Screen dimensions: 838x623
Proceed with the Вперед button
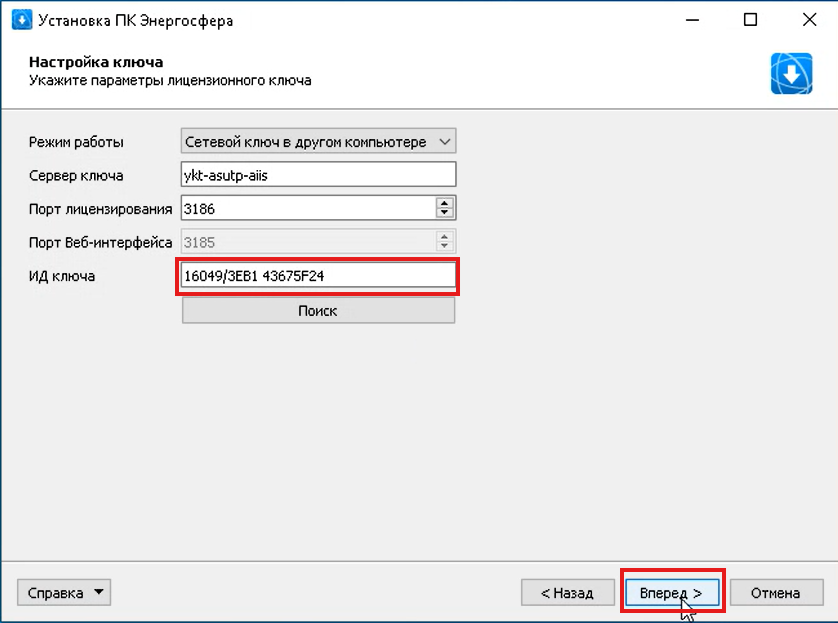click(672, 593)
